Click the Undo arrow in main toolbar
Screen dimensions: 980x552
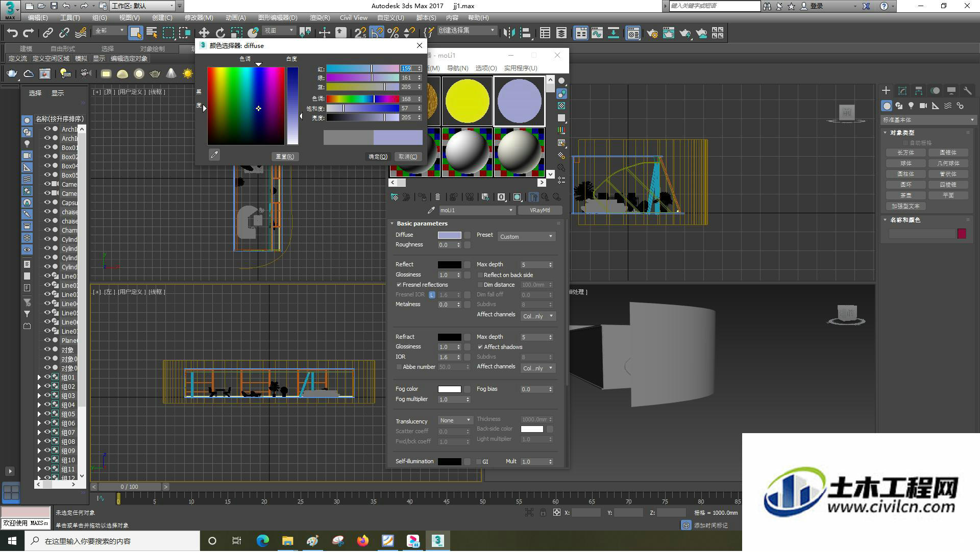click(12, 33)
